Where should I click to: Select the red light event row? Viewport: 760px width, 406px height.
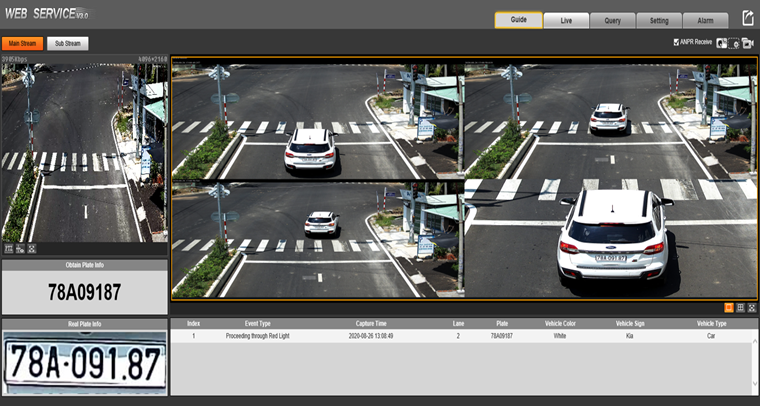460,337
